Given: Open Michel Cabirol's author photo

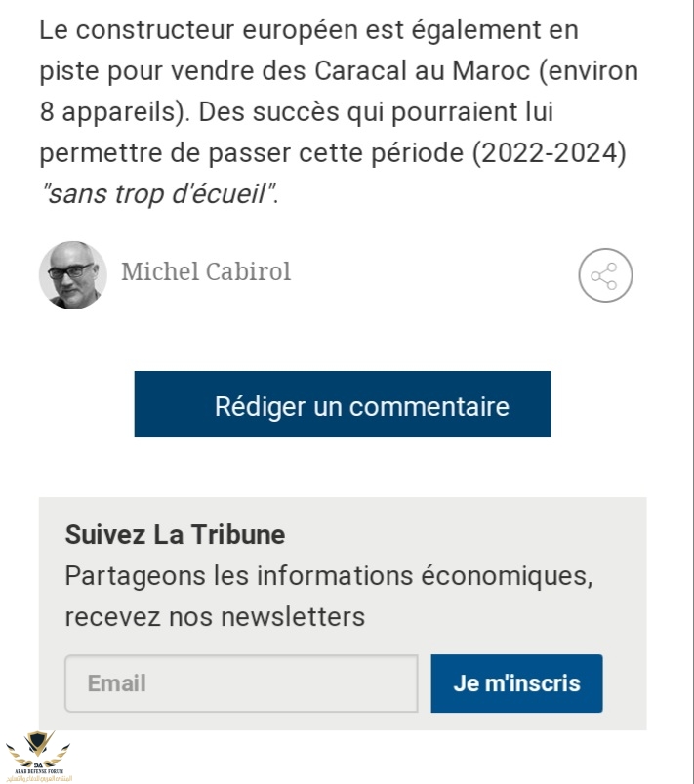Looking at the screenshot, I should click(72, 274).
